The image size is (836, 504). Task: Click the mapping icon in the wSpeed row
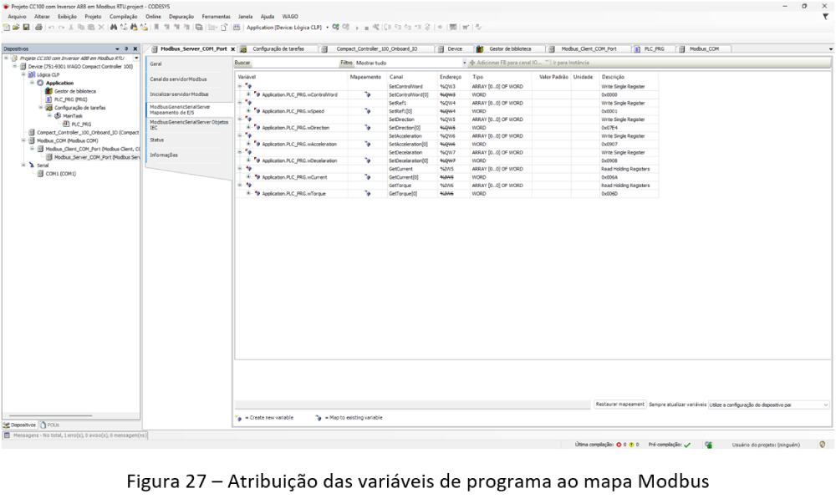point(367,111)
